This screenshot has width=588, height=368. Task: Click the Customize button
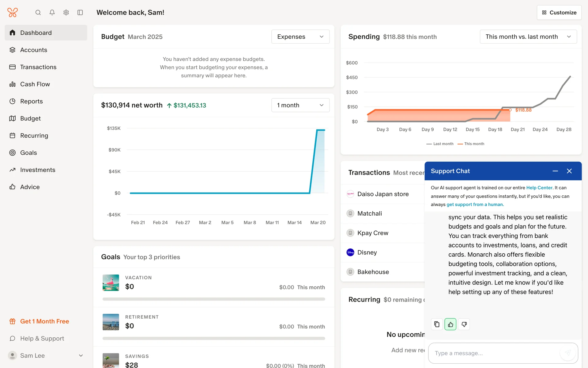coord(559,13)
